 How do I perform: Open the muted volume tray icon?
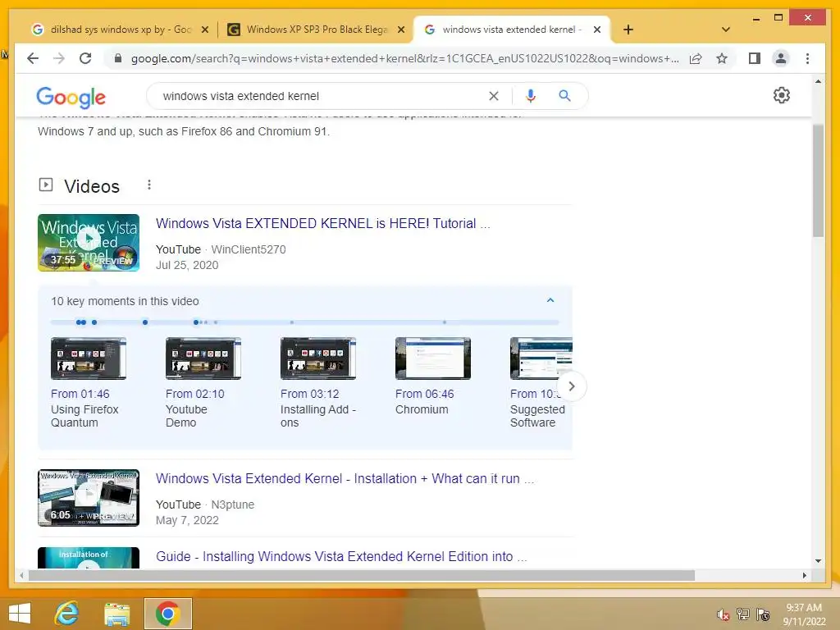723,614
